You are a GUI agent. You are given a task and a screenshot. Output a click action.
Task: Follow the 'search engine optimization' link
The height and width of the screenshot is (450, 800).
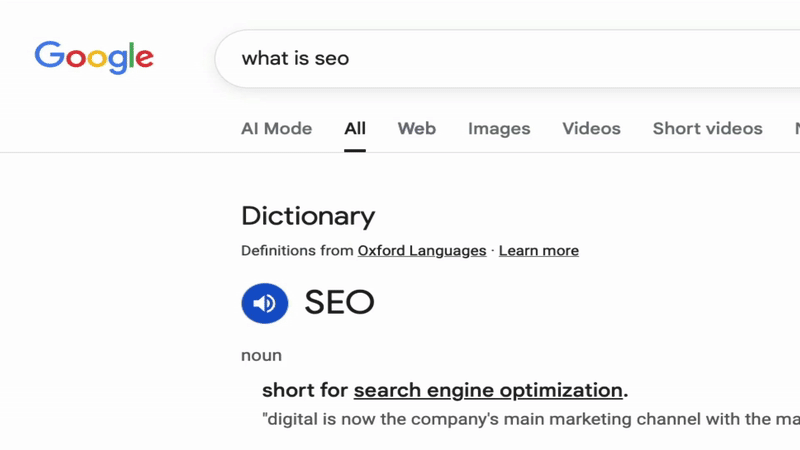click(488, 390)
